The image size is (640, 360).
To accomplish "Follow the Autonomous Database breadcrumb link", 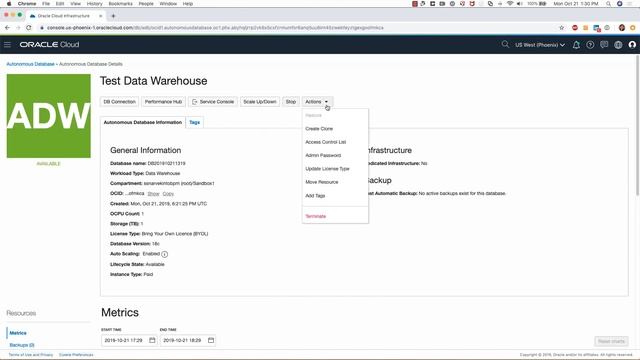I will (x=30, y=64).
